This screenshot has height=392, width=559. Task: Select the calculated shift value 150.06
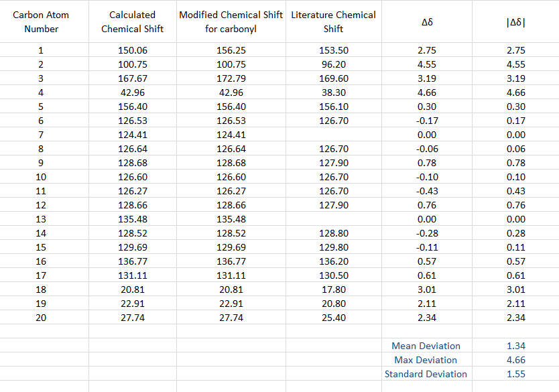click(x=132, y=50)
